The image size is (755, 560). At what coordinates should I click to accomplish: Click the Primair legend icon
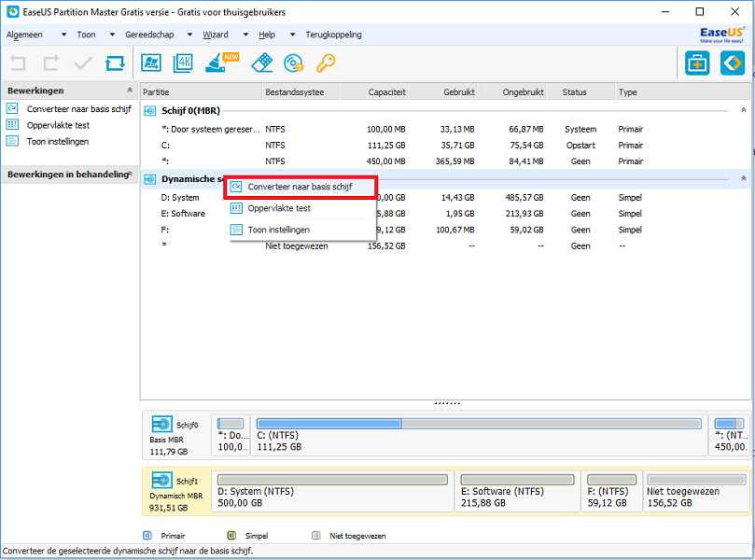147,536
